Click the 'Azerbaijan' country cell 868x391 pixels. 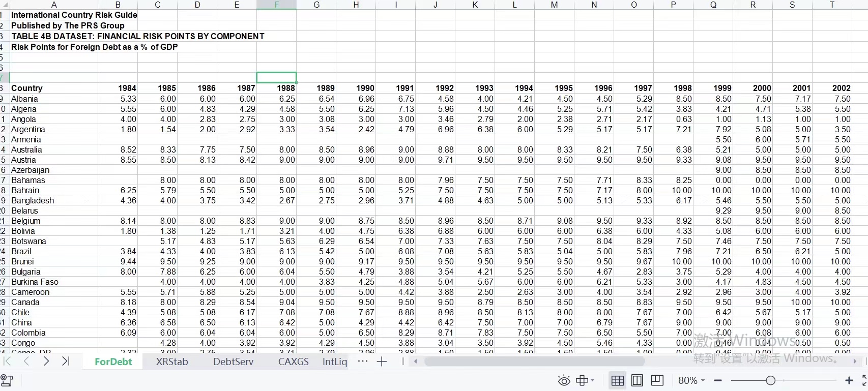(54, 170)
